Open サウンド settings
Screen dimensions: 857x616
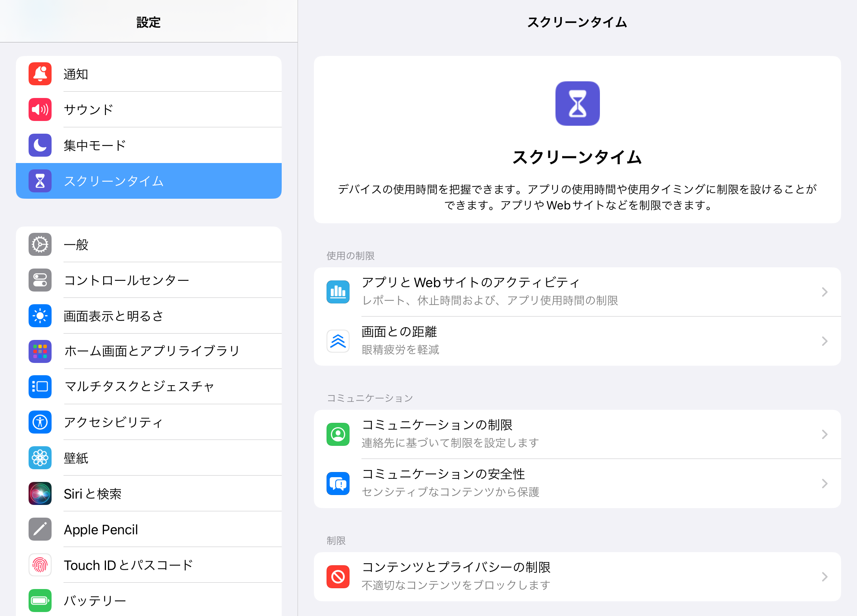pos(149,109)
